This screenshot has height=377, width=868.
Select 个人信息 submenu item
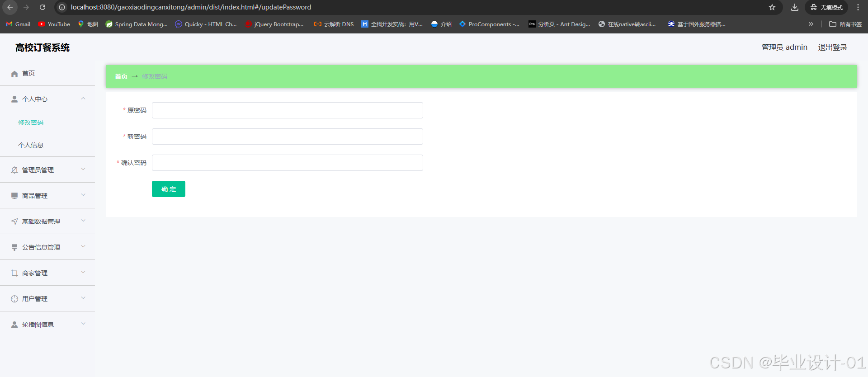(x=31, y=145)
